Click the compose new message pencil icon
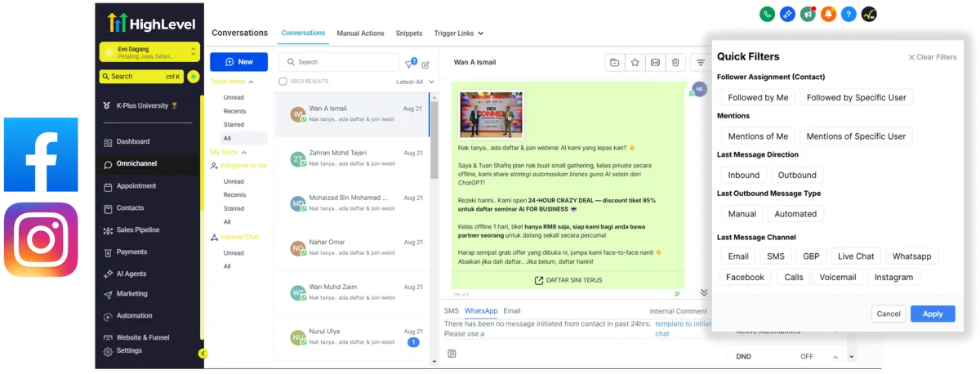 (x=425, y=64)
